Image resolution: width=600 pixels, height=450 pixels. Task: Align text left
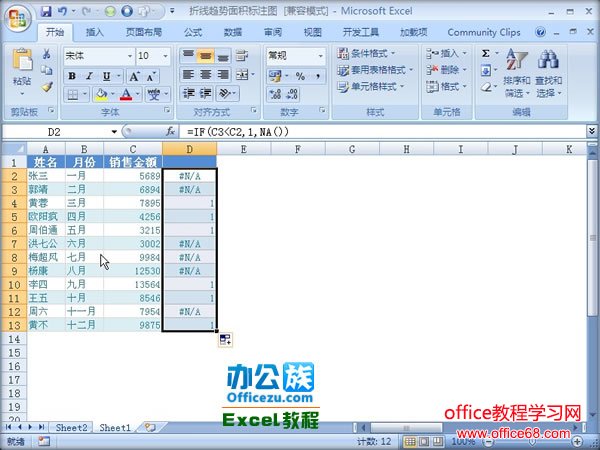pyautogui.click(x=188, y=74)
